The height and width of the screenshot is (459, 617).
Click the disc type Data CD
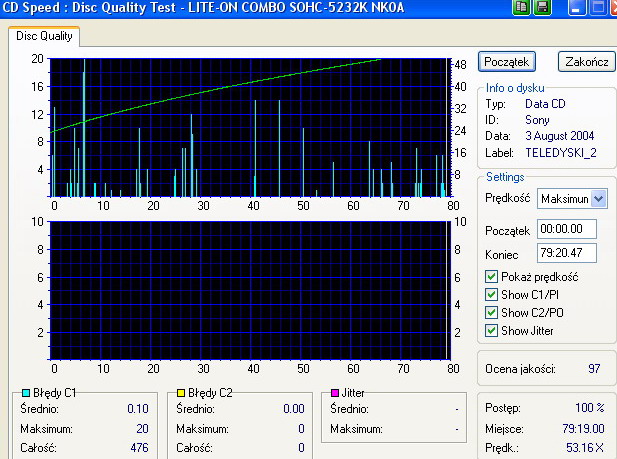[545, 104]
